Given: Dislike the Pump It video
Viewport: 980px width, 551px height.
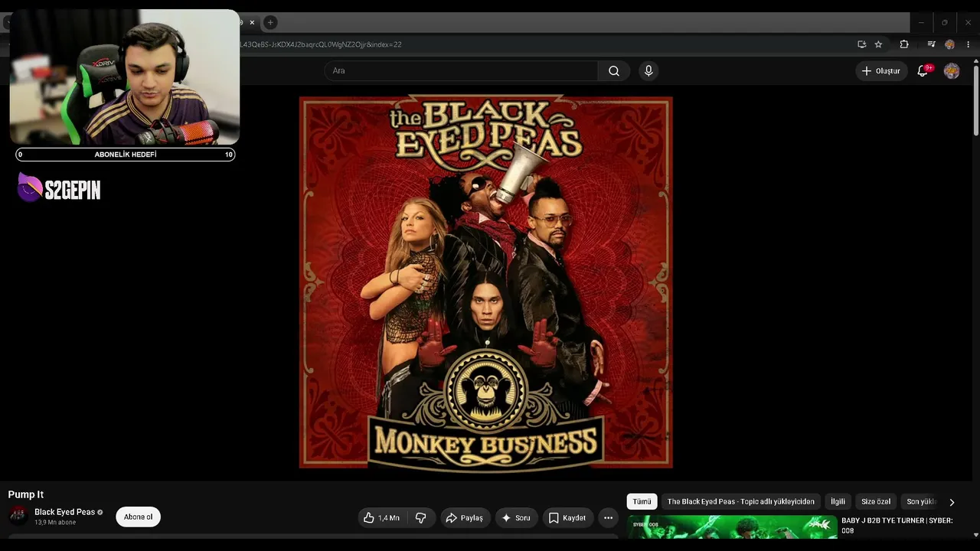Looking at the screenshot, I should [420, 518].
